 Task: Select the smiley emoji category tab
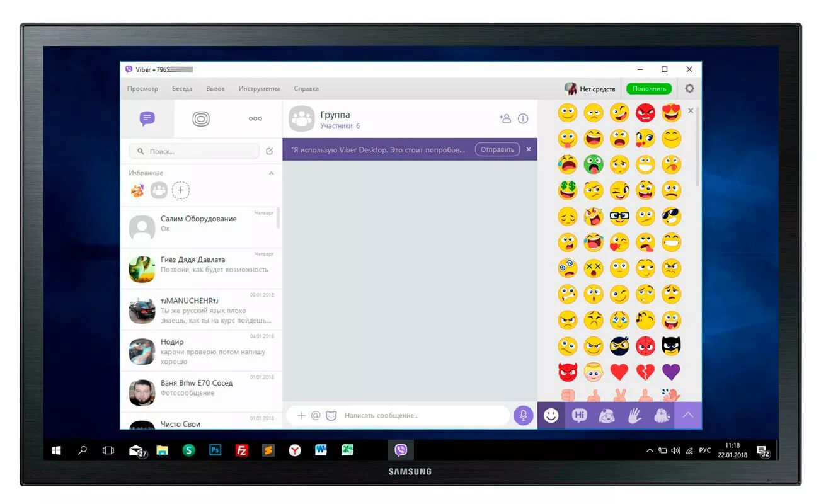[551, 416]
